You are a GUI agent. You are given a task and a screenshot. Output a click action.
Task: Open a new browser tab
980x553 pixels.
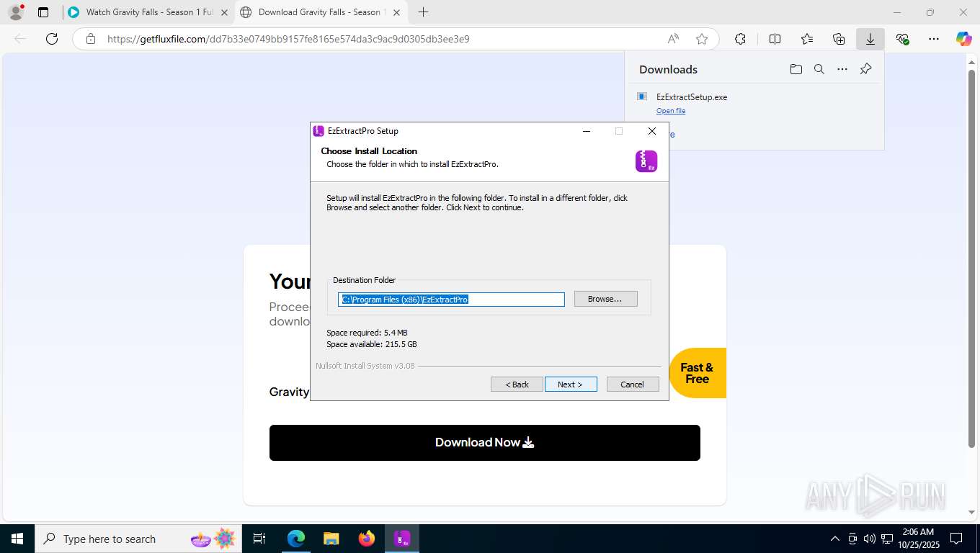pos(424,12)
